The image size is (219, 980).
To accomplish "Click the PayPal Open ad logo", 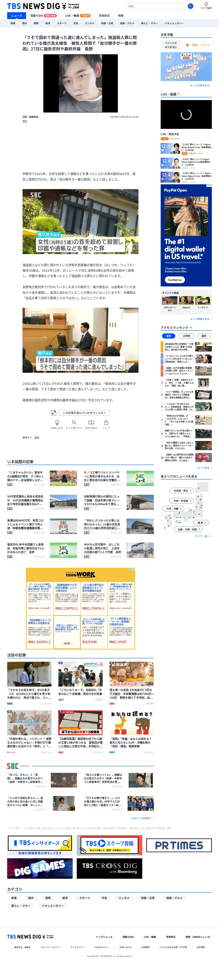I will [176, 190].
